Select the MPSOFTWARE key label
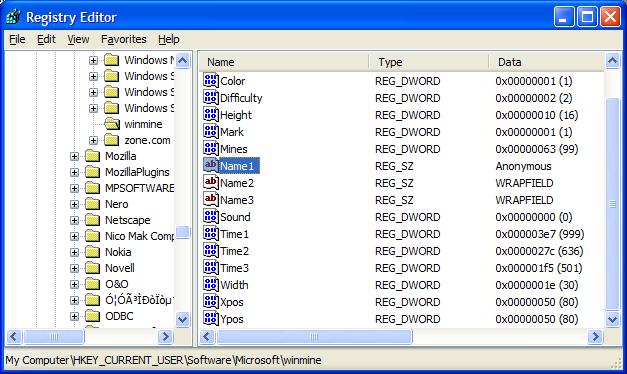 click(x=139, y=188)
